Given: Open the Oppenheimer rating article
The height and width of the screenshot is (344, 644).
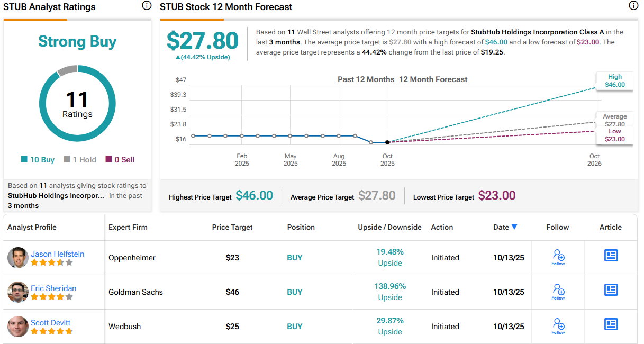Looking at the screenshot, I should coord(611,256).
